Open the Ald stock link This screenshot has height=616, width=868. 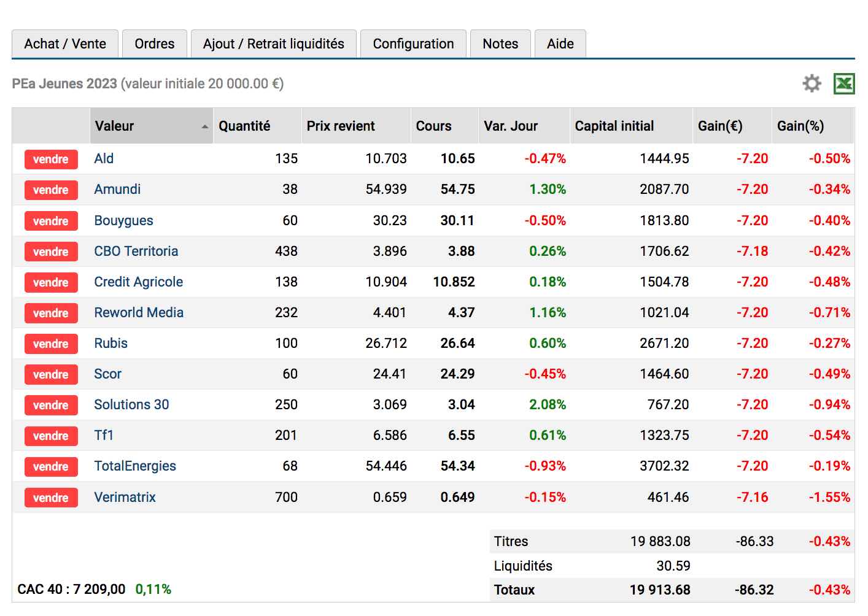[x=104, y=158]
